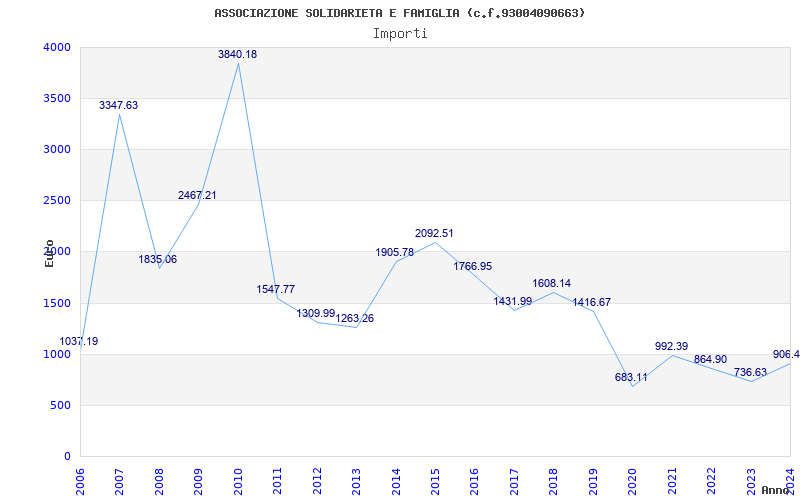Click the y-axis tick 0
Screen dimensions: 800x500
tap(68, 457)
